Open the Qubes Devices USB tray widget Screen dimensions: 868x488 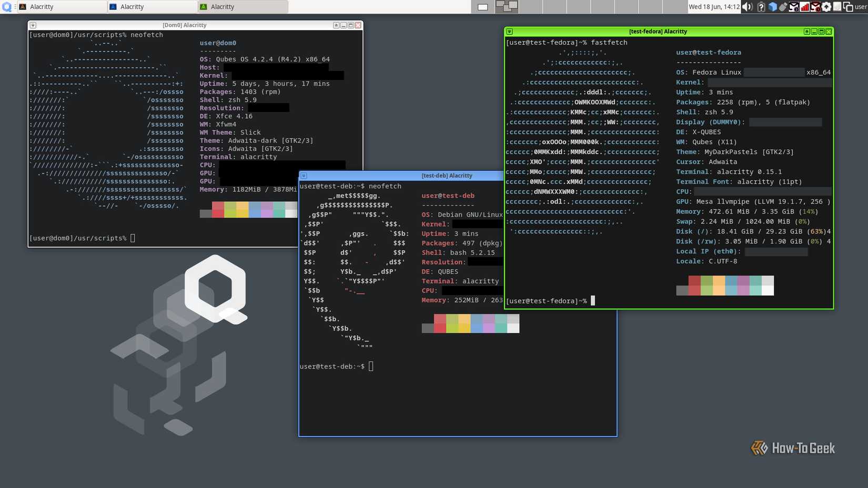782,6
